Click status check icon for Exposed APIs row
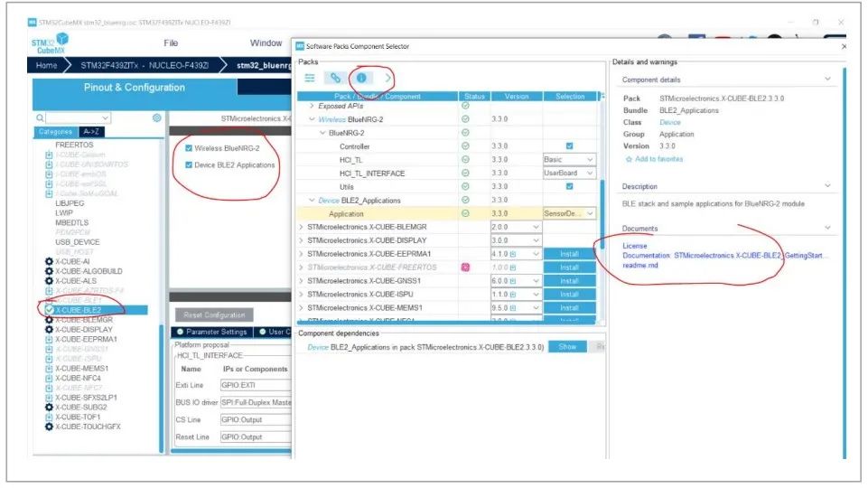868x488 pixels. pyautogui.click(x=465, y=105)
